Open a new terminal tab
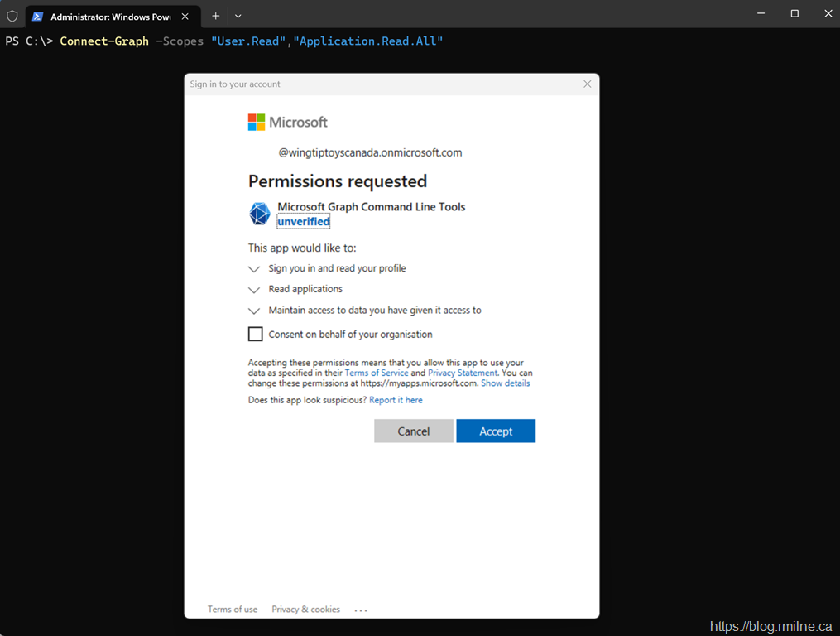 point(215,16)
